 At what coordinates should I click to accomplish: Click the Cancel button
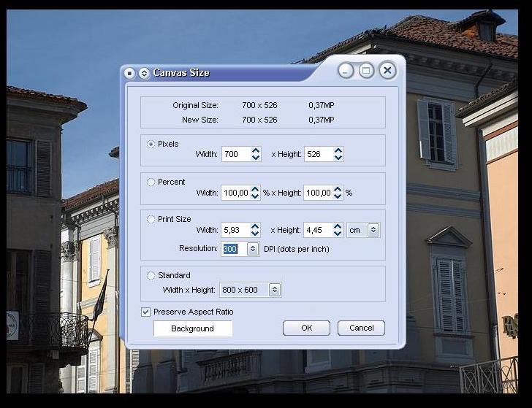click(x=361, y=328)
